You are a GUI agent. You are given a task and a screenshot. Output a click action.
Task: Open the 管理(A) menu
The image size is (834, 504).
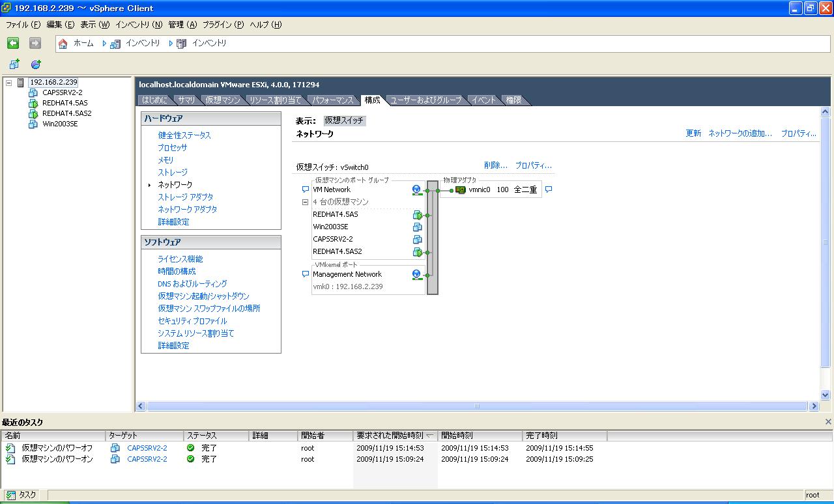[x=182, y=25]
